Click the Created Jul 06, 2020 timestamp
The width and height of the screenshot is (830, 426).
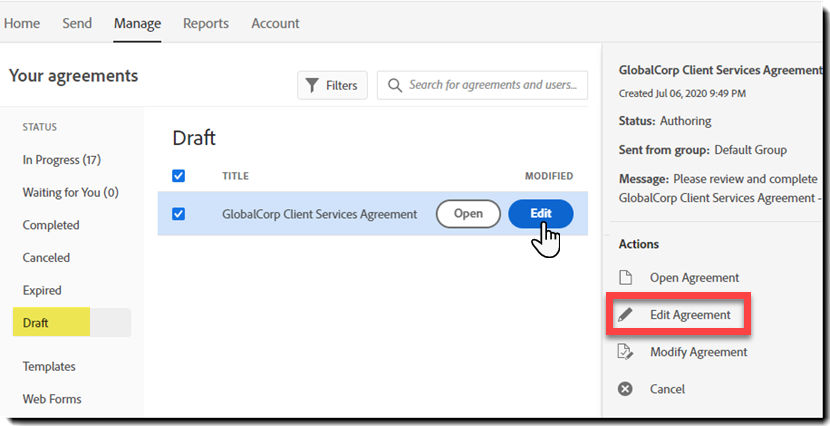[682, 94]
